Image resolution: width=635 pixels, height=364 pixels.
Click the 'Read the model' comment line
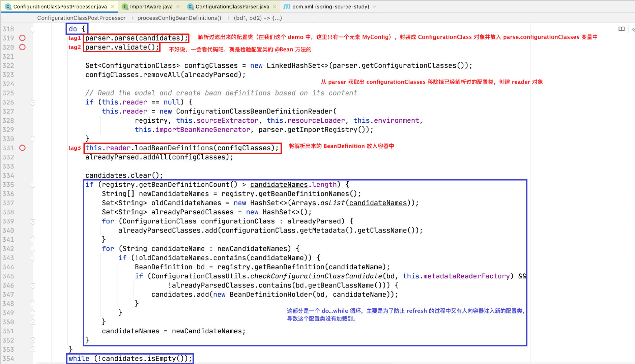[221, 93]
